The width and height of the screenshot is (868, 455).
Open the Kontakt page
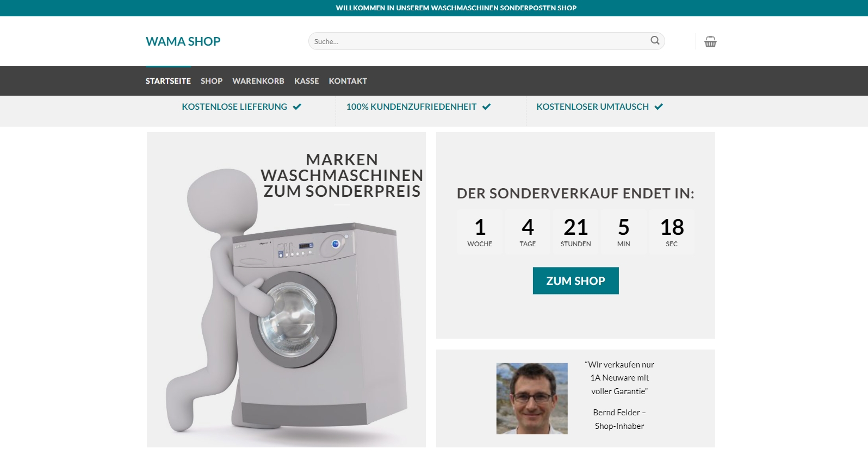[x=348, y=81]
